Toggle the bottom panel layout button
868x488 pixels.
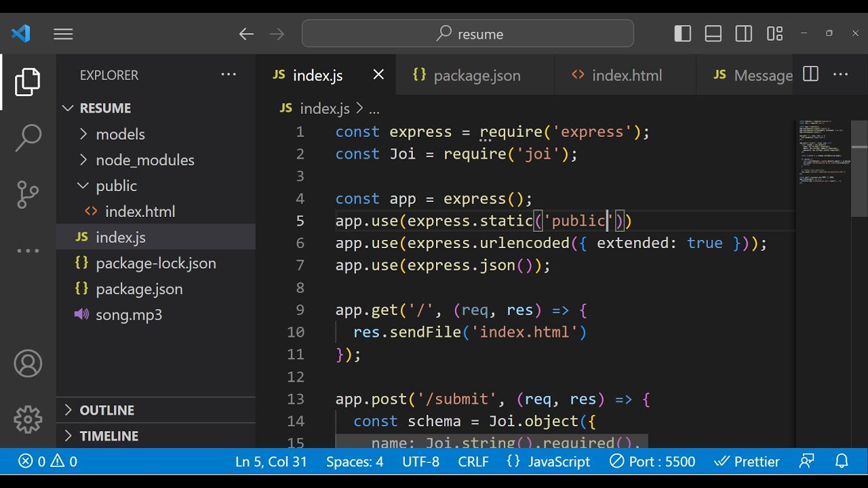713,34
